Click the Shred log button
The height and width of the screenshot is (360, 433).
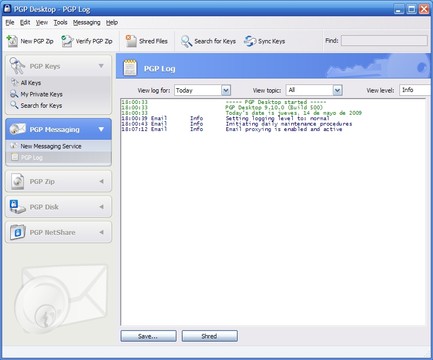(210, 336)
